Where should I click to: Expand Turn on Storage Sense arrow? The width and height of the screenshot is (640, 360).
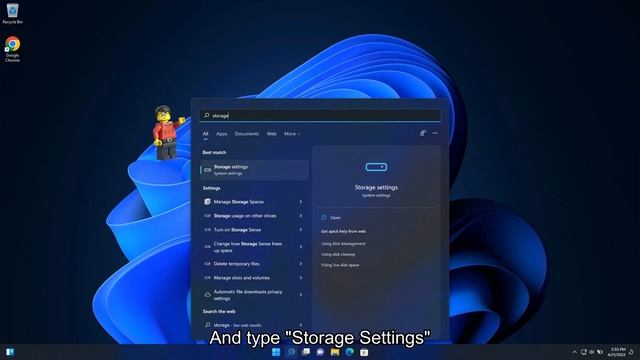pos(301,230)
